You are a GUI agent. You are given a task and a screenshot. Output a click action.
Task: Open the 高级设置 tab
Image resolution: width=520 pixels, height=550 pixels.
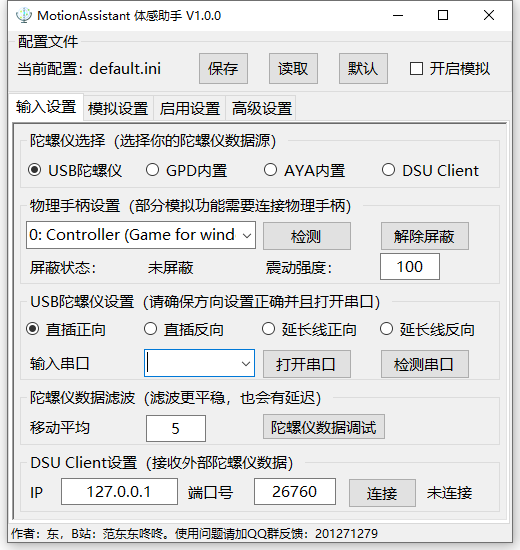point(261,108)
